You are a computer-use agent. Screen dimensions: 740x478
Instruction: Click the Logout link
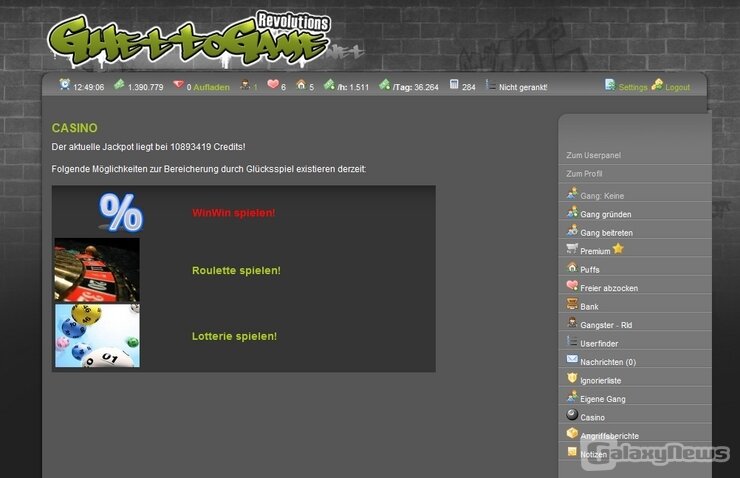[678, 87]
